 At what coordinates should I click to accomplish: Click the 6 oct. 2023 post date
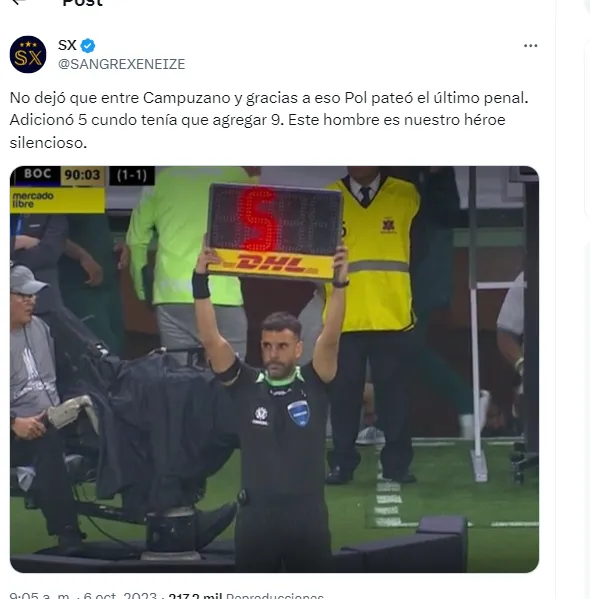coord(120,596)
